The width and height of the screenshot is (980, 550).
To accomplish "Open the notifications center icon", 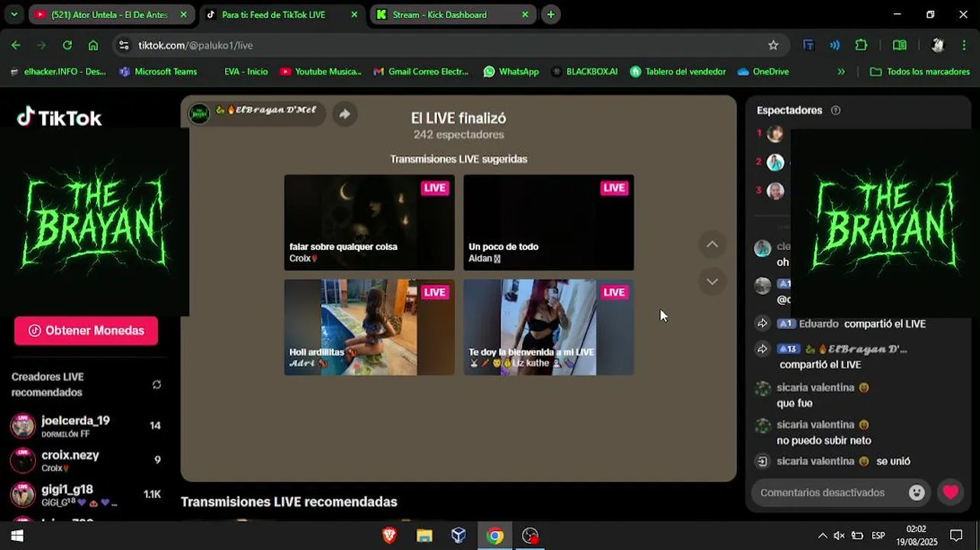I will (x=956, y=535).
